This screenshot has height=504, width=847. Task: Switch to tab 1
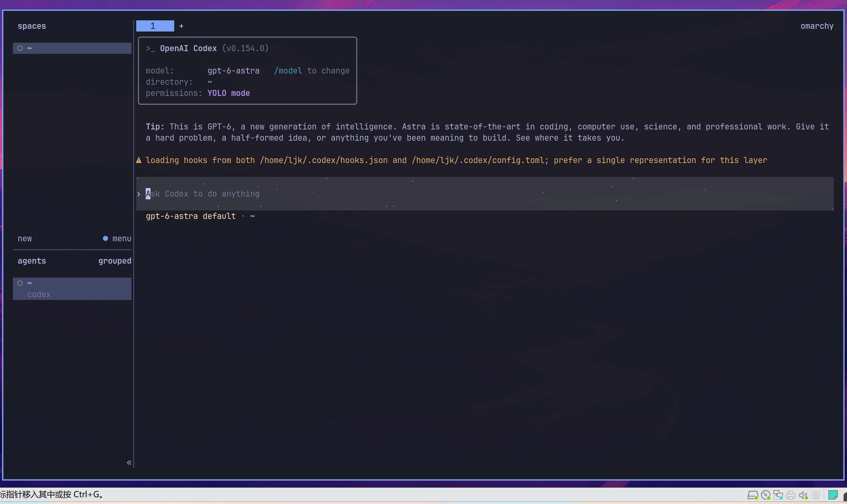155,26
